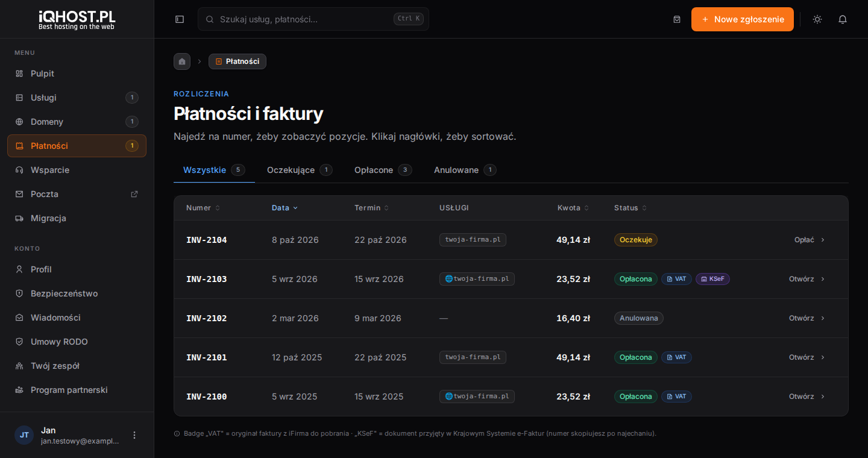The image size is (868, 458).
Task: Sort table by Numer column
Action: click(x=203, y=208)
